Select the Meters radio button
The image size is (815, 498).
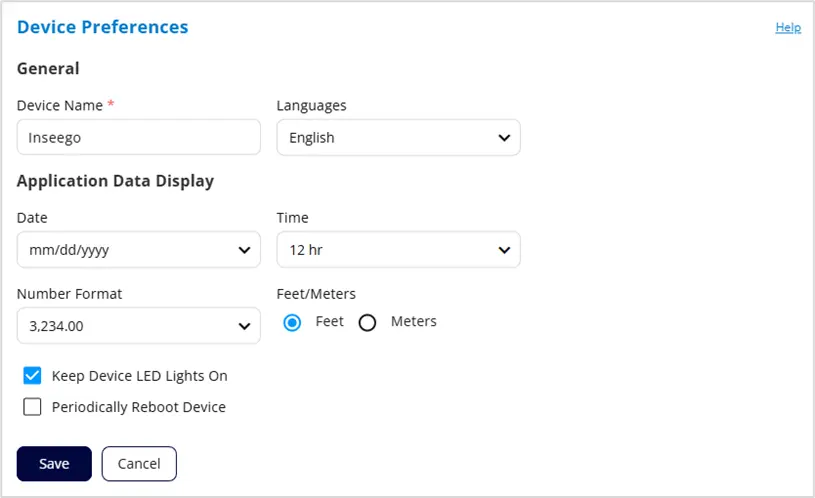pyautogui.click(x=367, y=322)
